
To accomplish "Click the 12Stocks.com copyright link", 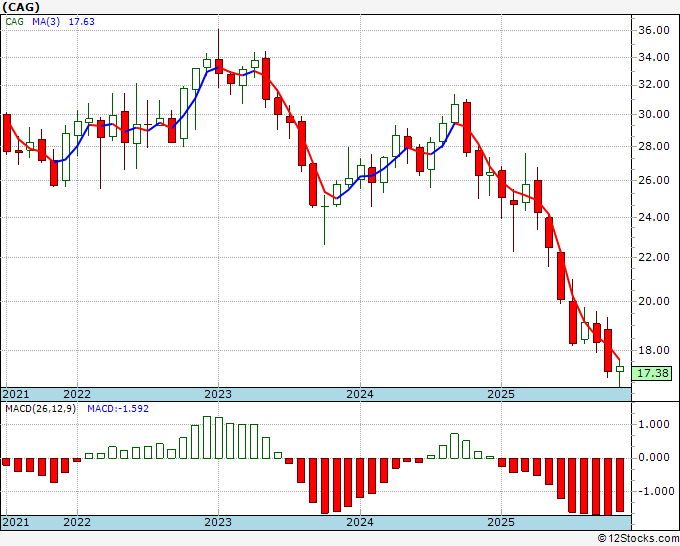I will point(639,539).
